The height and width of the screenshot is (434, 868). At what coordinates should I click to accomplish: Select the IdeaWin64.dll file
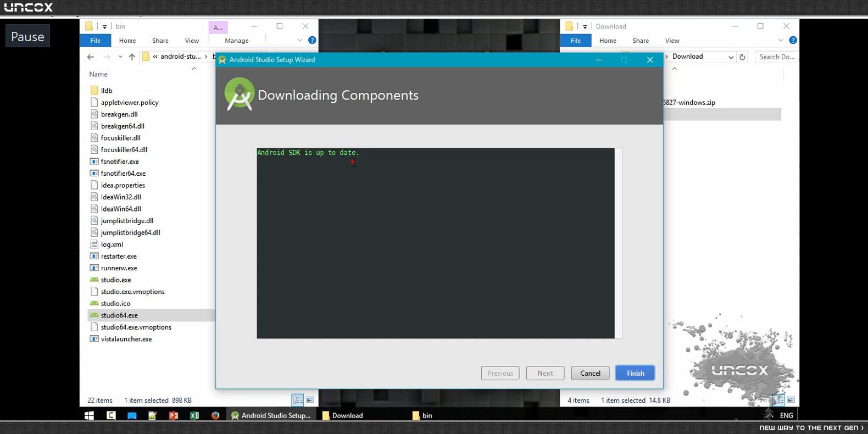[121, 209]
